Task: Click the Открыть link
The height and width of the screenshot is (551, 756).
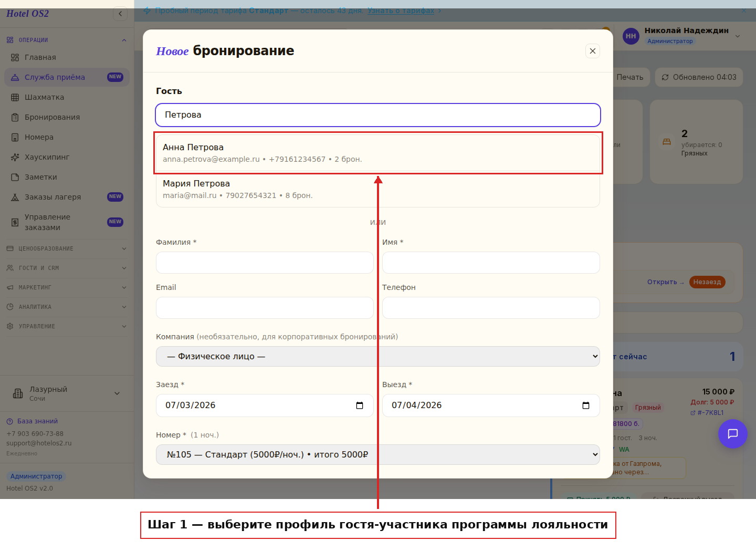Action: click(665, 282)
